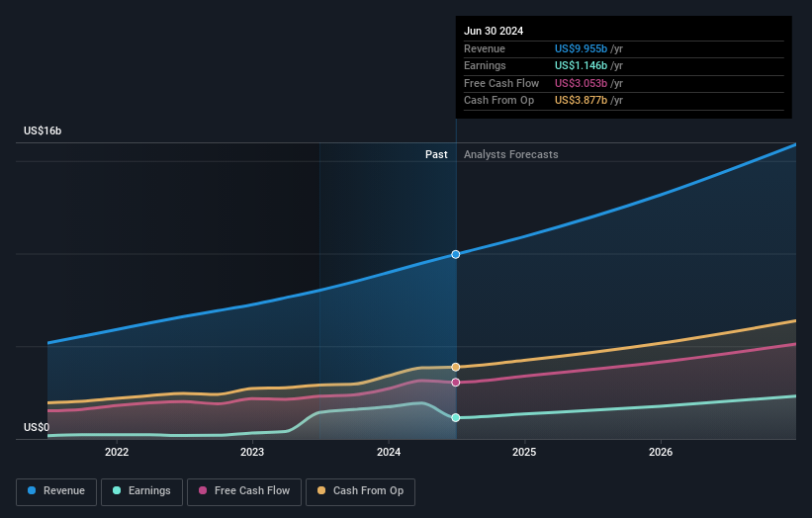The image size is (812, 518).
Task: Click the 2023 x-axis label
Action: point(252,452)
